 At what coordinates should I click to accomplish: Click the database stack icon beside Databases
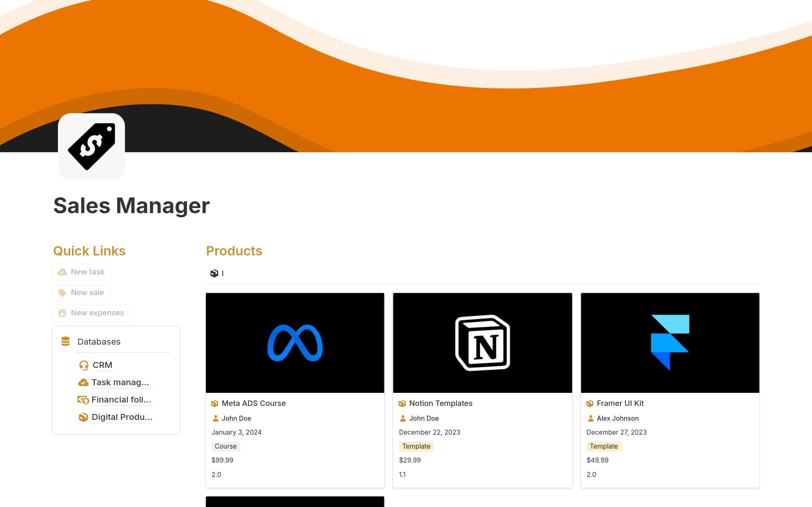(x=66, y=341)
